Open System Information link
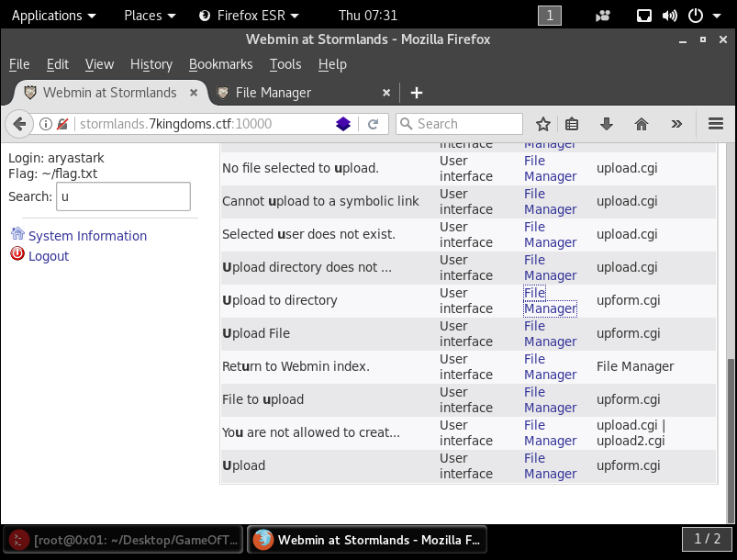This screenshot has height=560, width=737. (87, 236)
